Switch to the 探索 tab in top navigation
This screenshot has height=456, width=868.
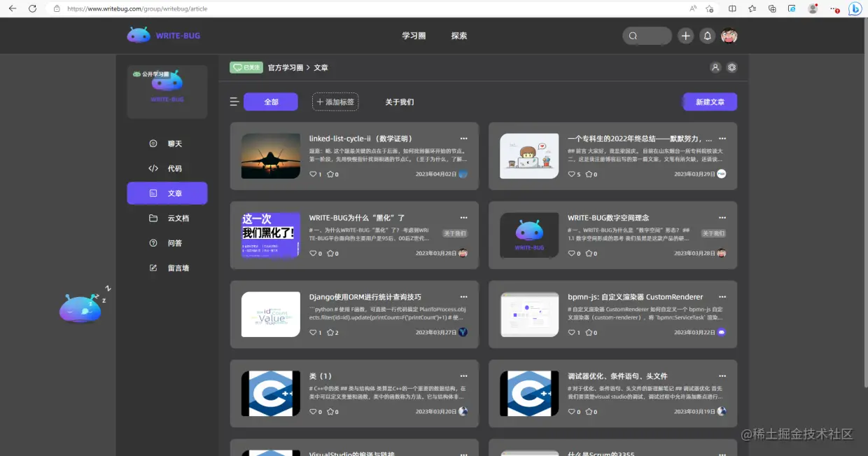(458, 35)
